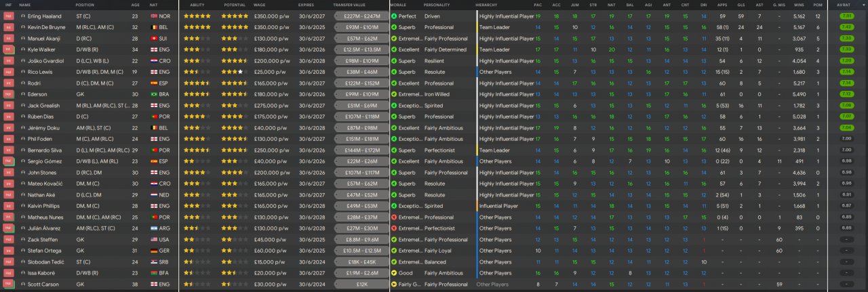Sort by the POSITION column header

85,5
